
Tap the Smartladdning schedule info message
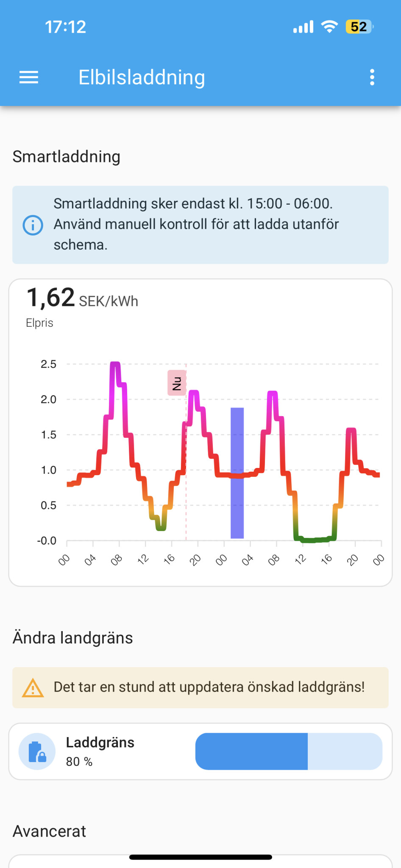coord(196,224)
